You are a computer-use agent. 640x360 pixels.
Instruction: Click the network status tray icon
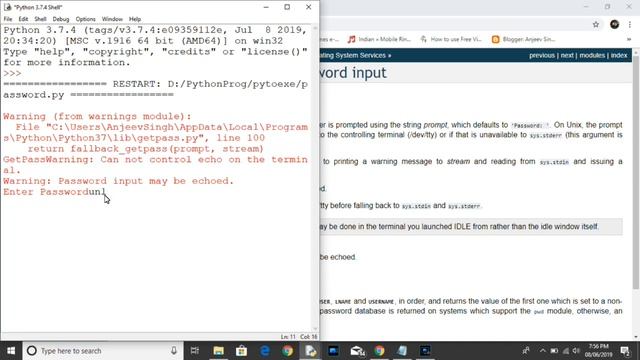click(565, 351)
